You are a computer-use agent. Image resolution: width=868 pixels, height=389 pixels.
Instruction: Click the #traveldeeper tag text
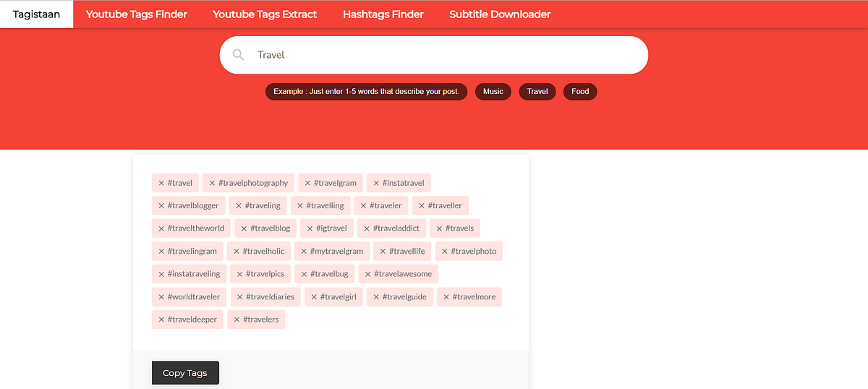(192, 320)
